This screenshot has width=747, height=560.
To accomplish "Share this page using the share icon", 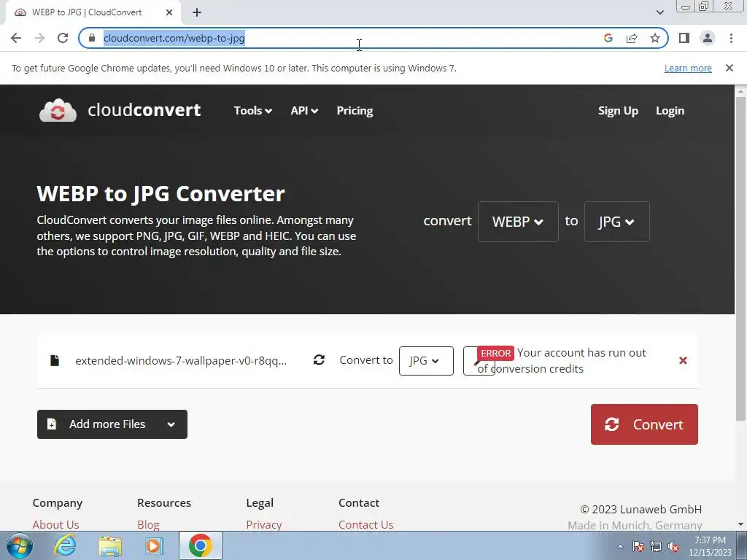I will click(632, 38).
